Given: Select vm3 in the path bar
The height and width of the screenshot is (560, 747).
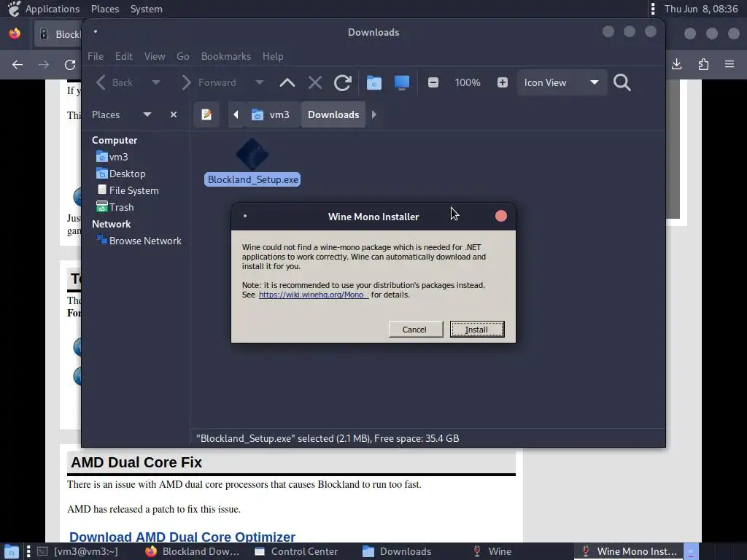Looking at the screenshot, I should click(271, 114).
